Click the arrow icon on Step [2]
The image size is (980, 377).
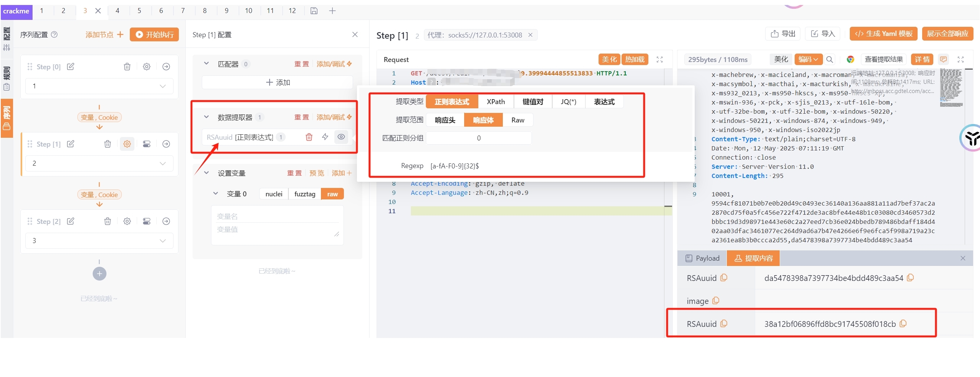pyautogui.click(x=166, y=221)
